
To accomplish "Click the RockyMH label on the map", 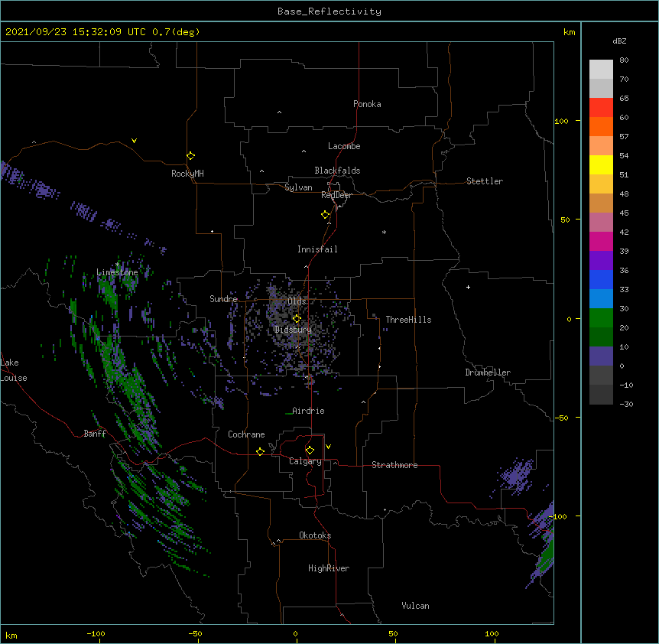I will [187, 174].
